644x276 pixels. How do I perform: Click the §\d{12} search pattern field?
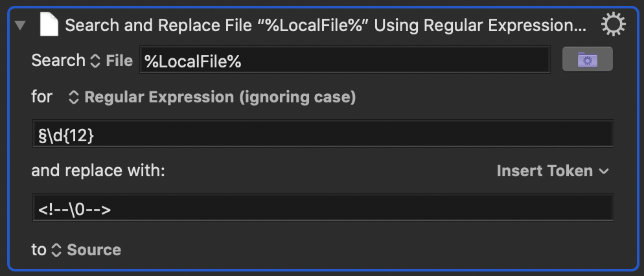pyautogui.click(x=323, y=133)
